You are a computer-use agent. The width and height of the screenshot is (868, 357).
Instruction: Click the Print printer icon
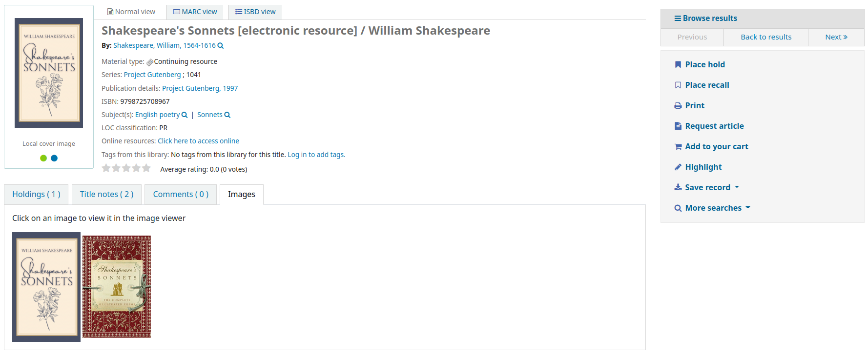pos(678,106)
